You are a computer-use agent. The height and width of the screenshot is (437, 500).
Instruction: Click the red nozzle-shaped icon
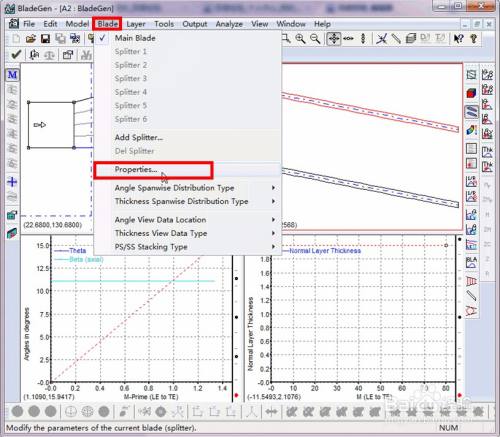[471, 281]
